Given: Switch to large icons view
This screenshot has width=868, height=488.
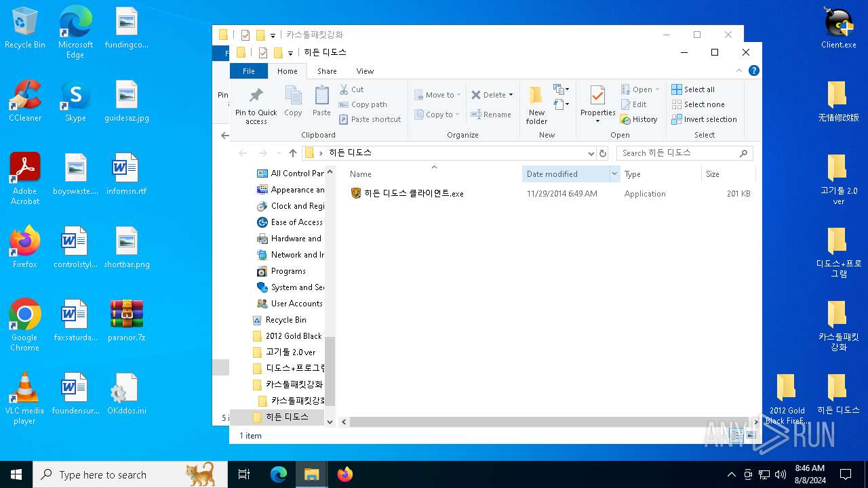Looking at the screenshot, I should click(x=751, y=435).
